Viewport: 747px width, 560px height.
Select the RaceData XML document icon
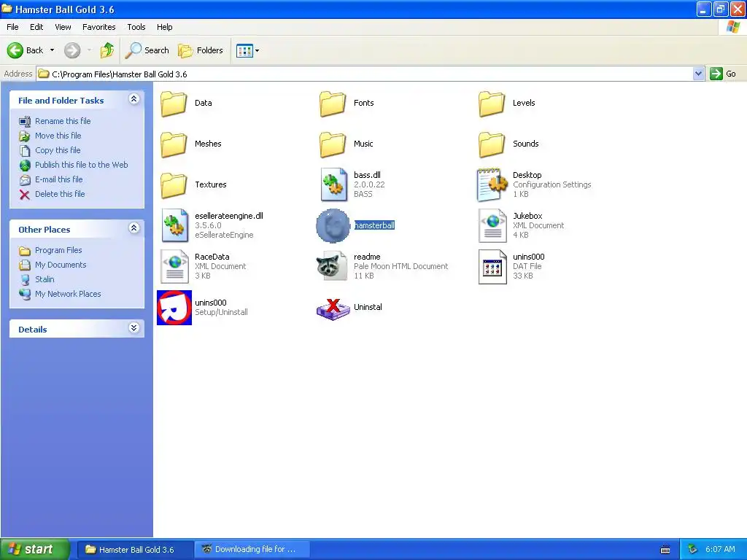tap(174, 266)
